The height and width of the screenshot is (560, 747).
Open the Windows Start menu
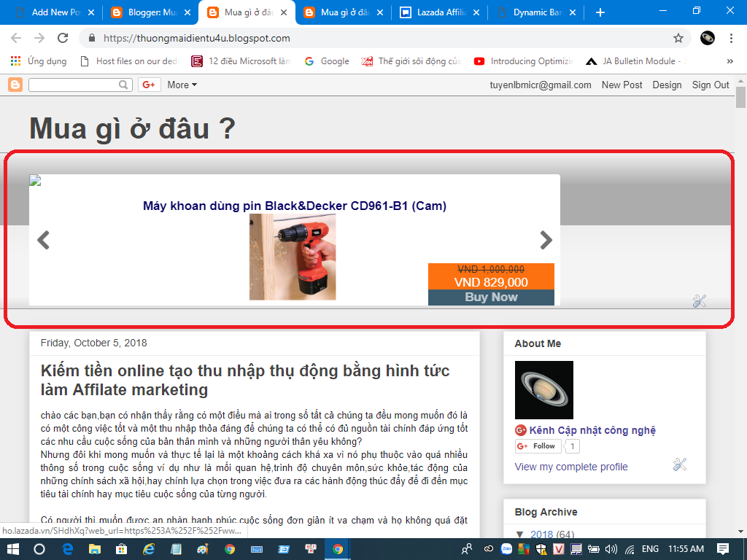click(13, 549)
